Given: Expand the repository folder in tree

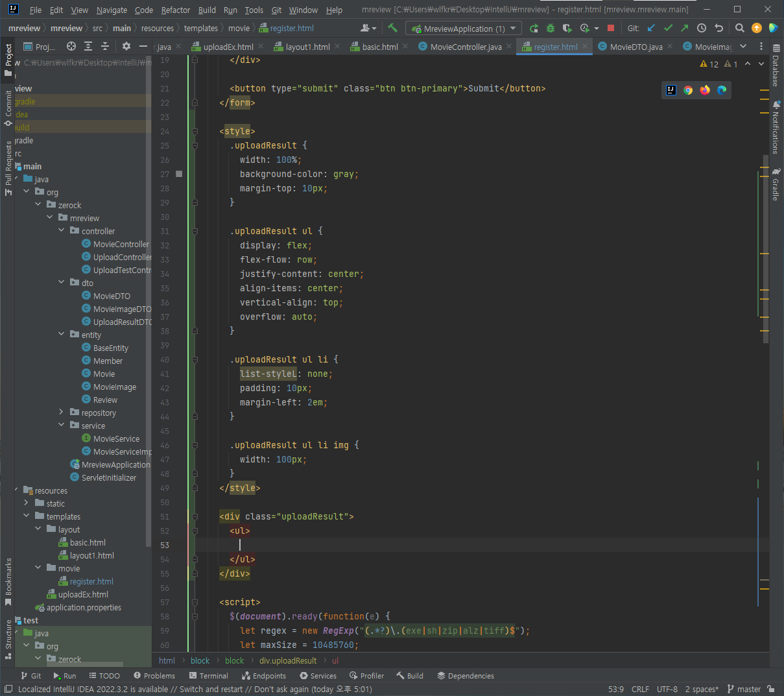Looking at the screenshot, I should coord(62,413).
